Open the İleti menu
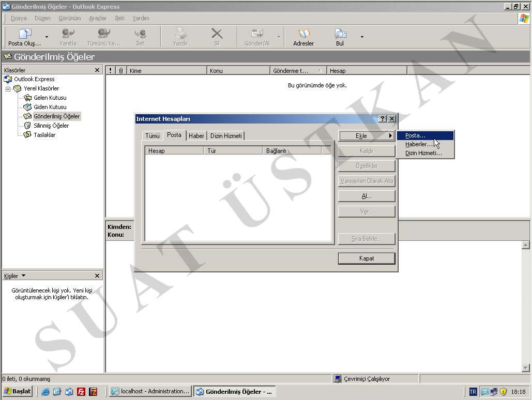The height and width of the screenshot is (400, 532). (119, 18)
